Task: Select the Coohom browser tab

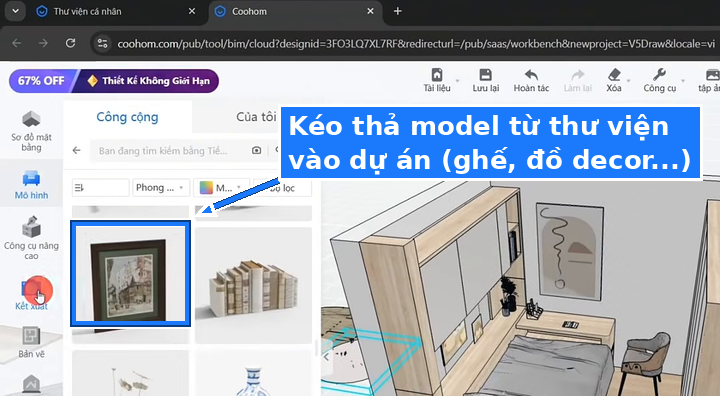Action: (249, 11)
